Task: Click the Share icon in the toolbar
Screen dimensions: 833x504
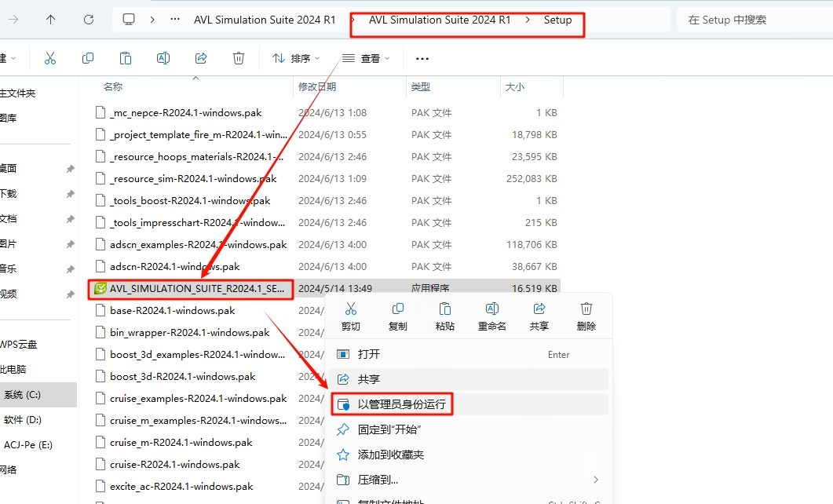Action: [200, 58]
